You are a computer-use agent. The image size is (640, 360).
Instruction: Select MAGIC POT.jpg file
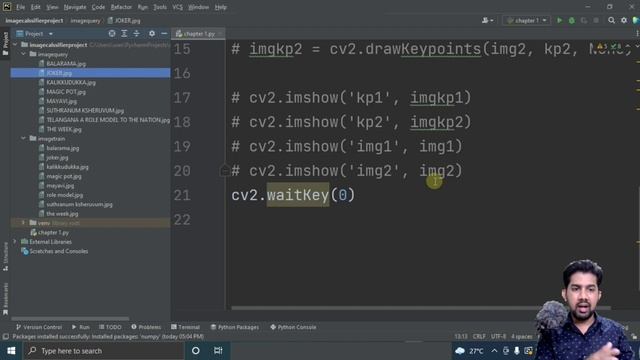click(66, 91)
